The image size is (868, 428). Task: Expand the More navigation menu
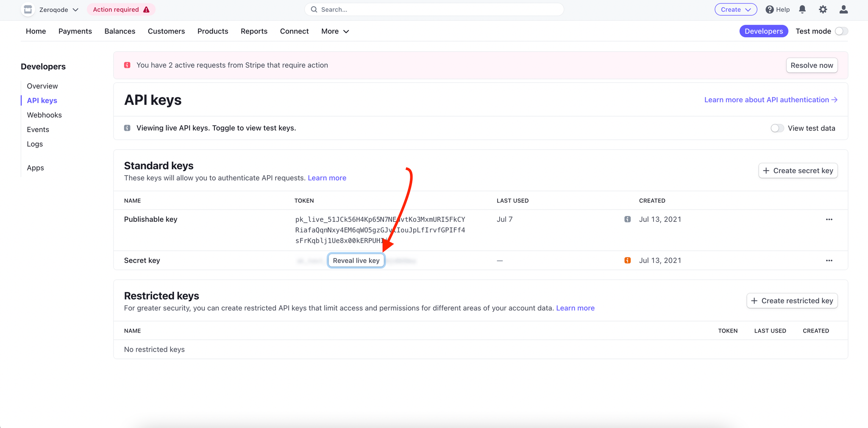click(335, 31)
